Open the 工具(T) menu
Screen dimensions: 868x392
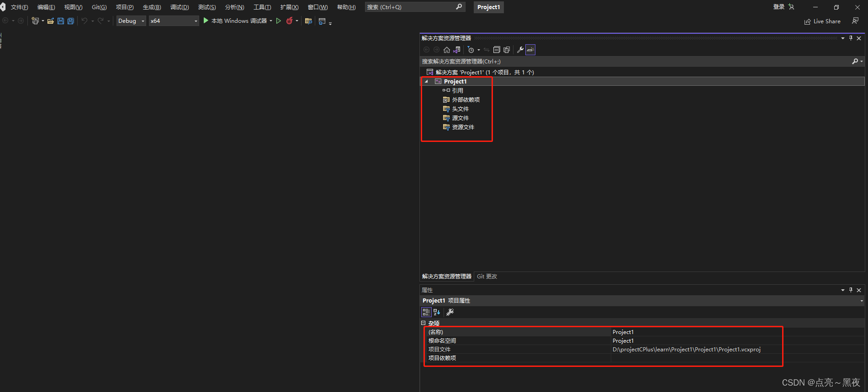[x=262, y=7]
